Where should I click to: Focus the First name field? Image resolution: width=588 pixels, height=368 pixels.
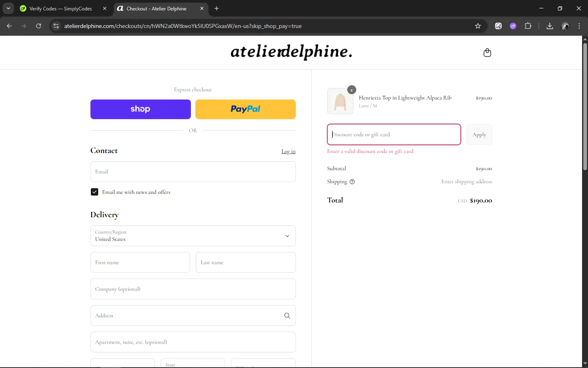(140, 262)
